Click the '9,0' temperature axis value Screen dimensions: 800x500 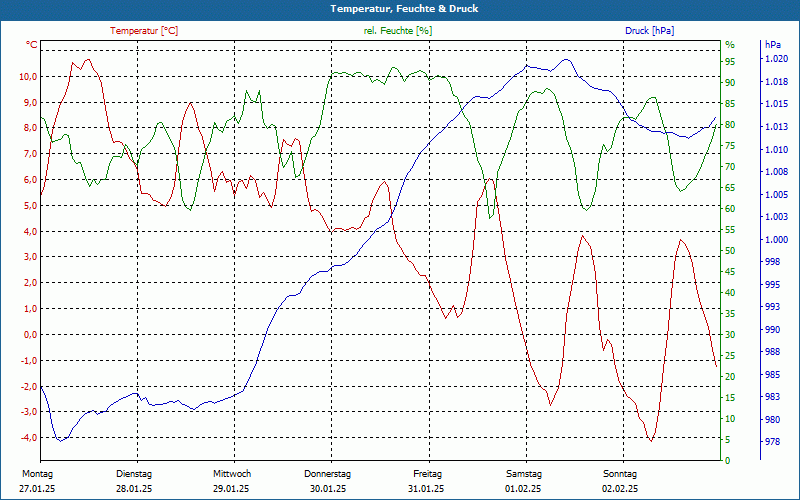click(x=30, y=103)
